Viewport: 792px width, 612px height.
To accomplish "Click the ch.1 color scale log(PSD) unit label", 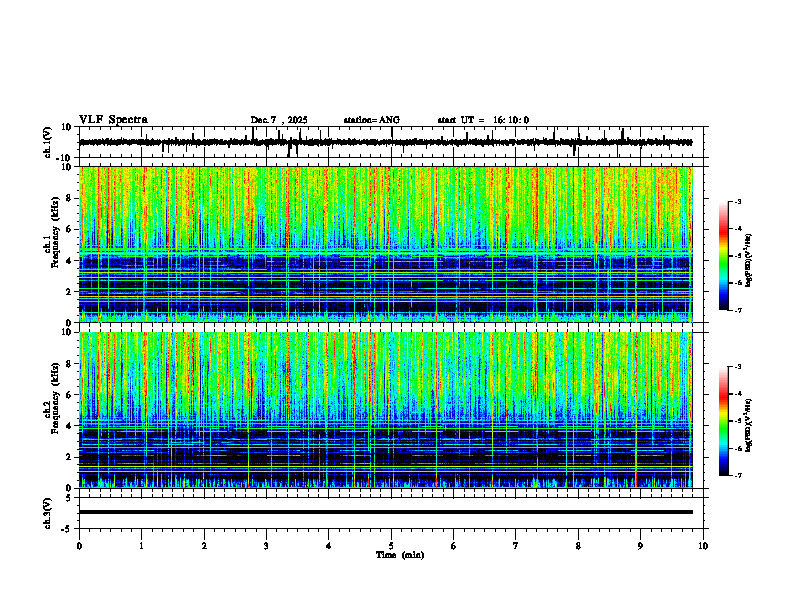I will (x=749, y=260).
